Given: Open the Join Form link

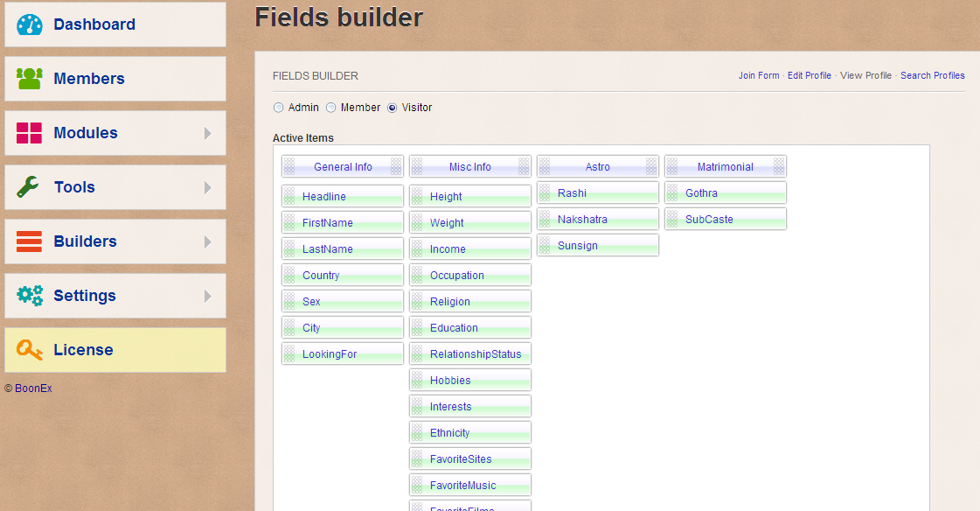Looking at the screenshot, I should pos(759,75).
